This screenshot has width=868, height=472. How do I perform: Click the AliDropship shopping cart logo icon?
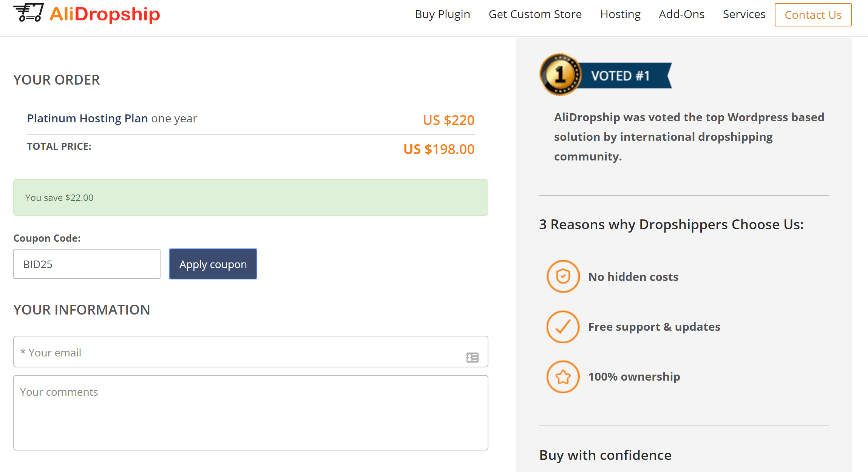point(29,13)
